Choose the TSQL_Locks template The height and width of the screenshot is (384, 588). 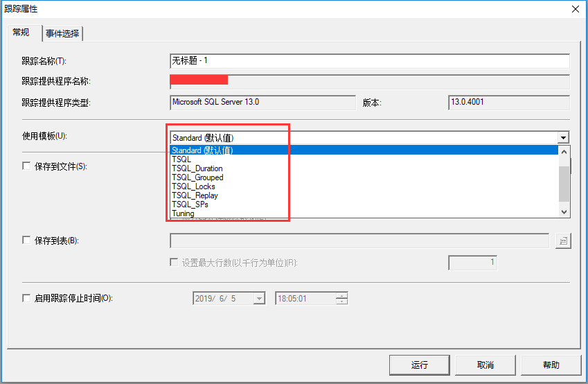click(x=364, y=186)
